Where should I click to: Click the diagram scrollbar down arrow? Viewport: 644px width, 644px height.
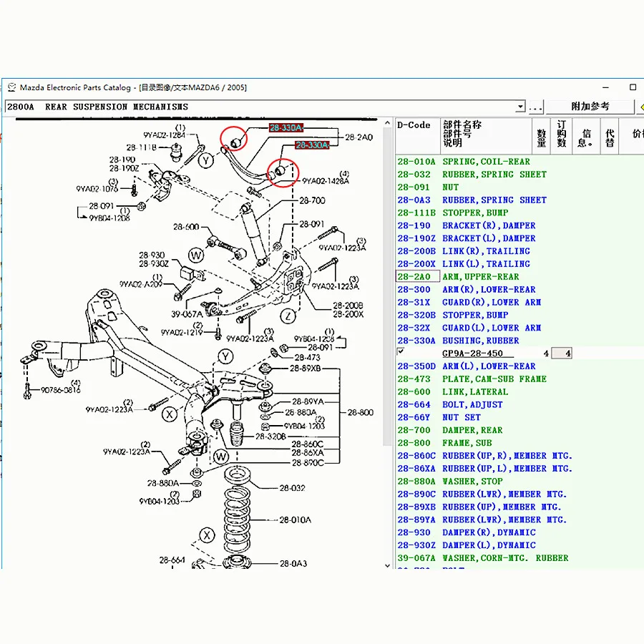[389, 565]
